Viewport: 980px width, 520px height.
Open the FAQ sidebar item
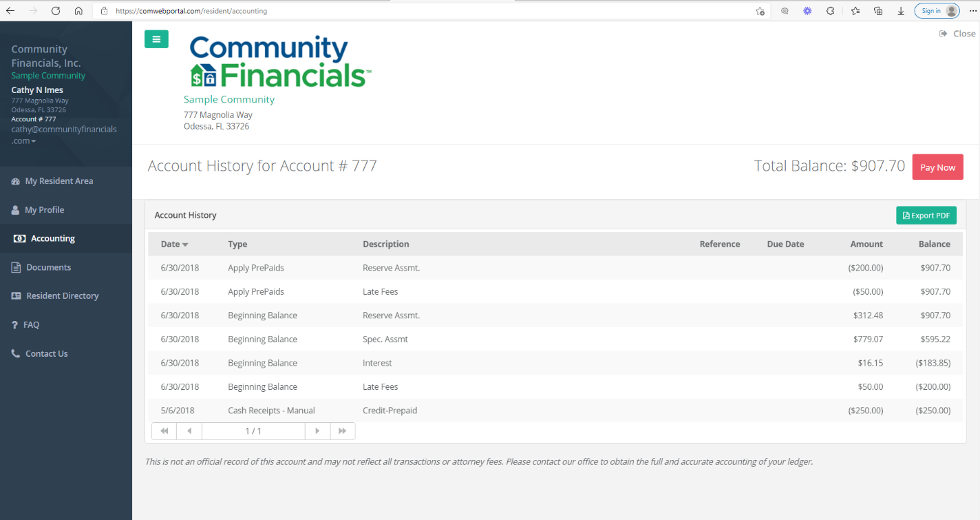tap(32, 325)
